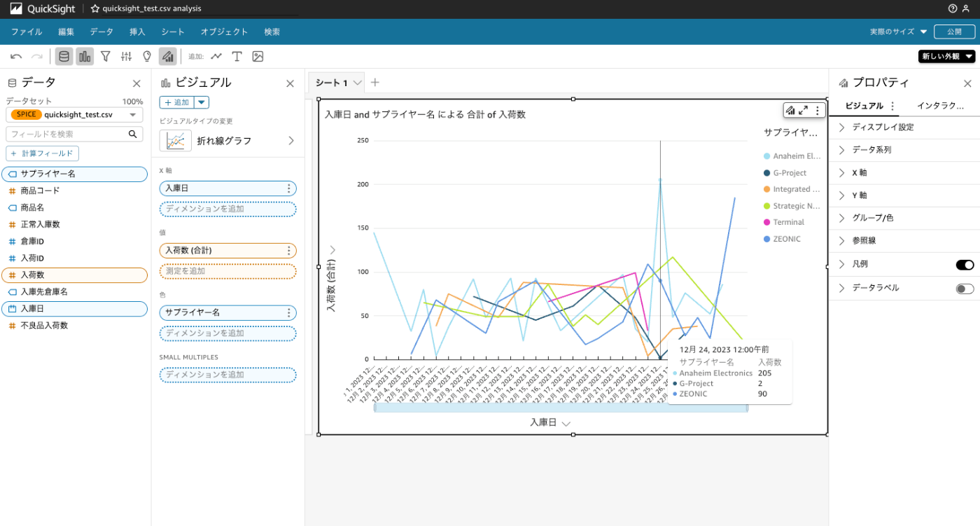980x526 pixels.
Task: Toggle the Visuals panel bar chart icon
Action: [x=85, y=57]
